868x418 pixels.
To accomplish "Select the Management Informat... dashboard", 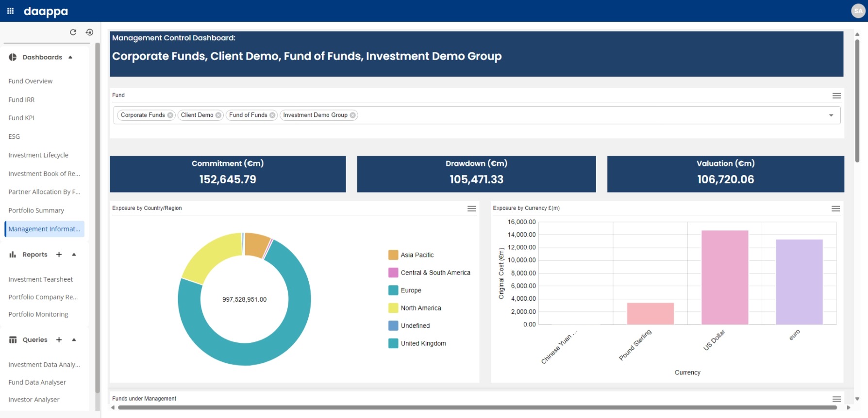I will click(x=44, y=229).
